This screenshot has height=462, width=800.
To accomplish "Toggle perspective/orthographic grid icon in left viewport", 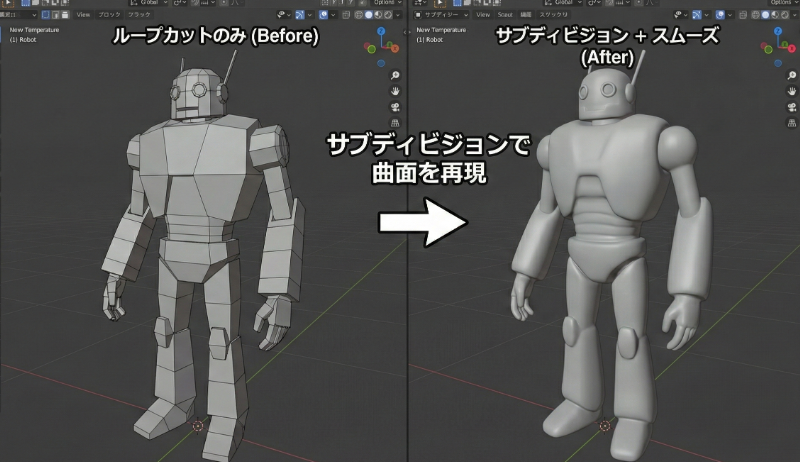I will (395, 123).
